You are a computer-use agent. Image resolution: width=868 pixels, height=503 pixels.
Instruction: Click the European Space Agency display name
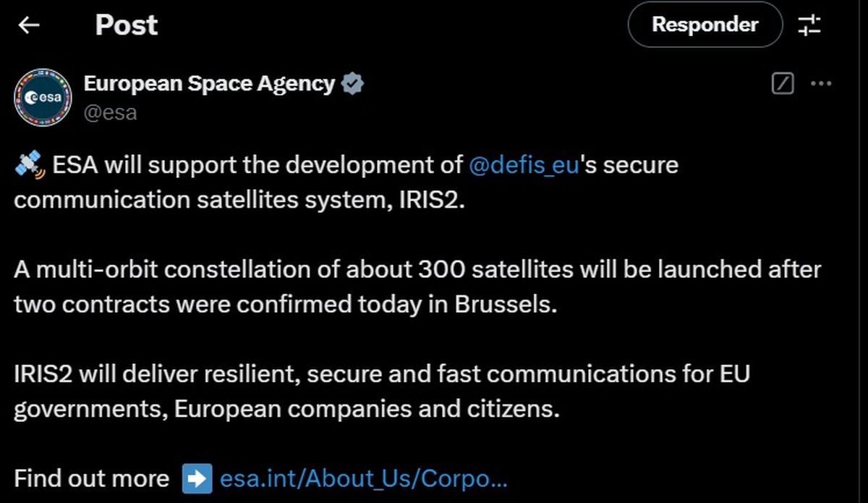click(x=209, y=84)
